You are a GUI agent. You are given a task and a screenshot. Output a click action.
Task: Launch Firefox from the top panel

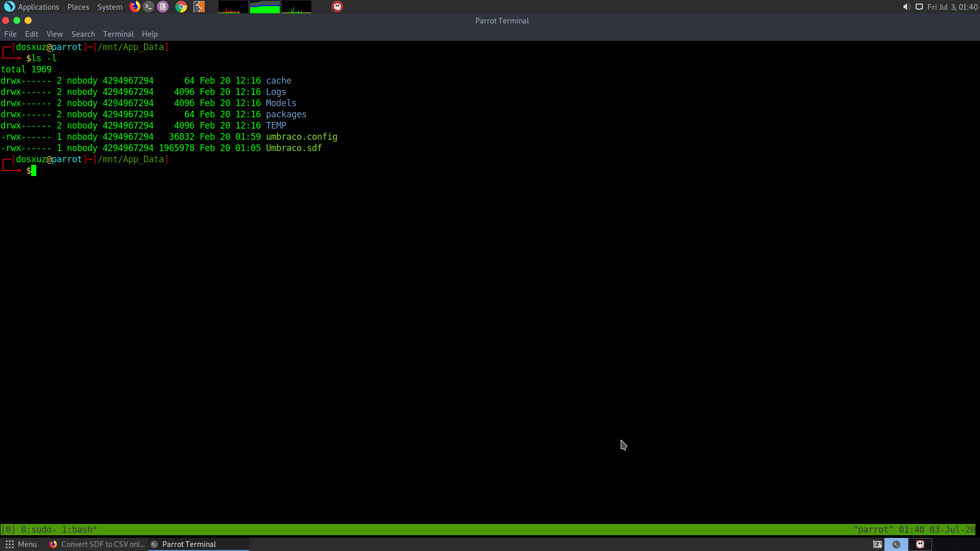coord(135,7)
